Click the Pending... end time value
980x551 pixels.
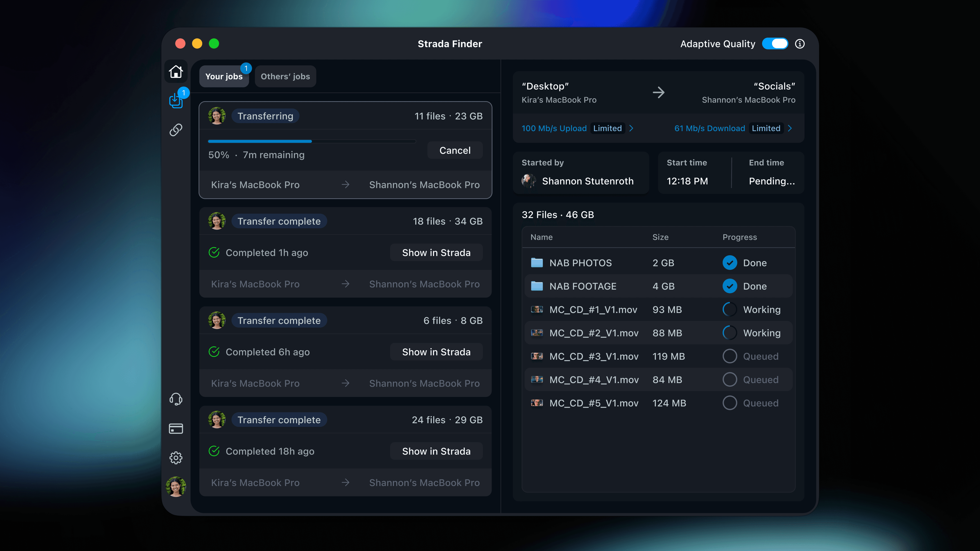(x=772, y=181)
